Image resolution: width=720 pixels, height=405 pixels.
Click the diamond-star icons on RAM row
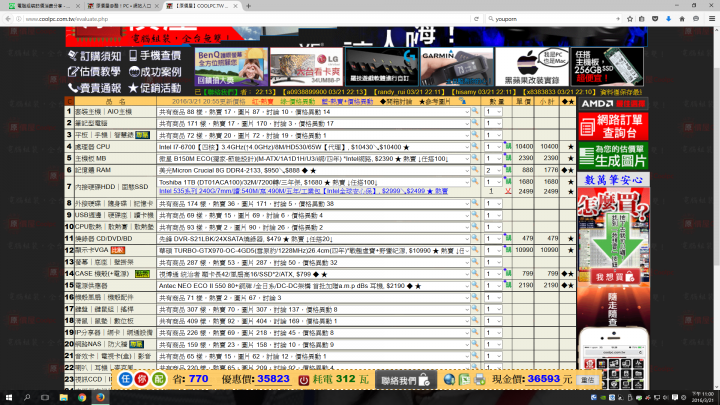tap(568, 170)
